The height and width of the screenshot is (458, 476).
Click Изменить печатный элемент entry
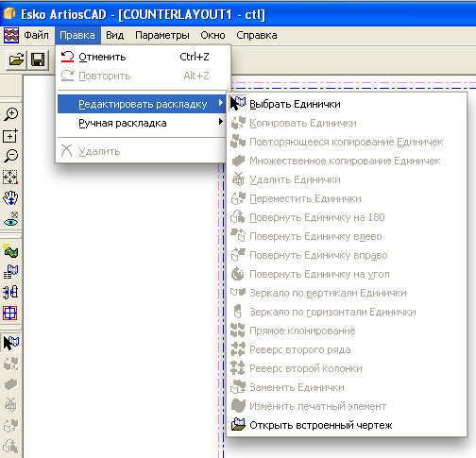[347, 406]
